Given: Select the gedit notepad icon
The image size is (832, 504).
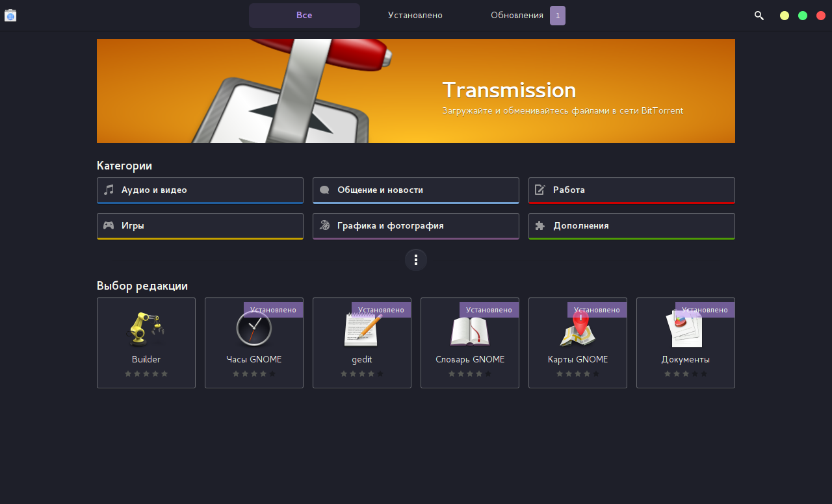Looking at the screenshot, I should 361,329.
